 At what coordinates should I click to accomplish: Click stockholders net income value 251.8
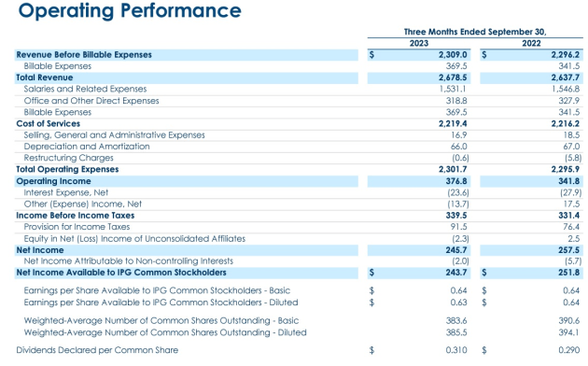569,273
